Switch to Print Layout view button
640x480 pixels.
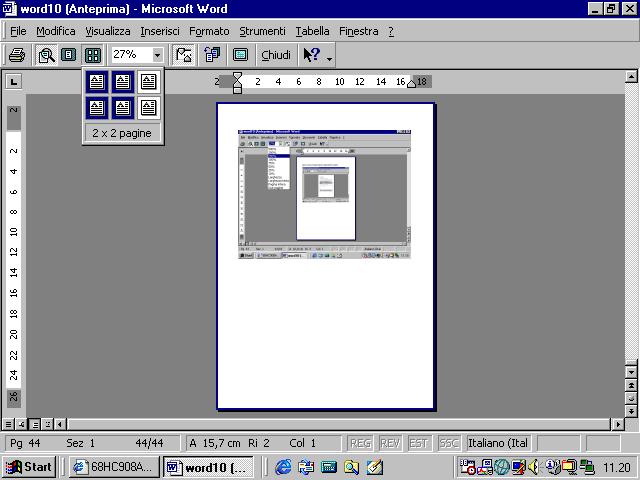35,424
